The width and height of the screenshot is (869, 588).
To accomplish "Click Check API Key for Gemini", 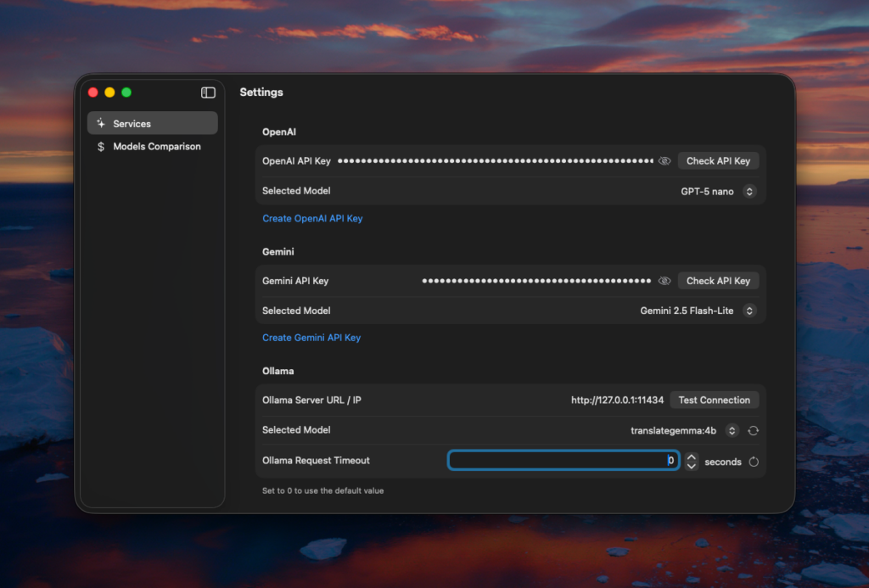I will pos(718,281).
